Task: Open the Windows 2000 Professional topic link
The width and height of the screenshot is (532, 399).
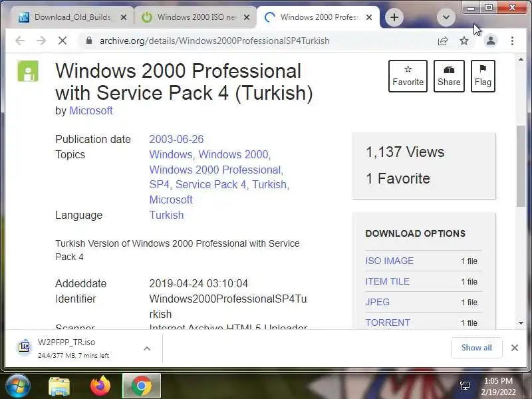Action: (215, 170)
